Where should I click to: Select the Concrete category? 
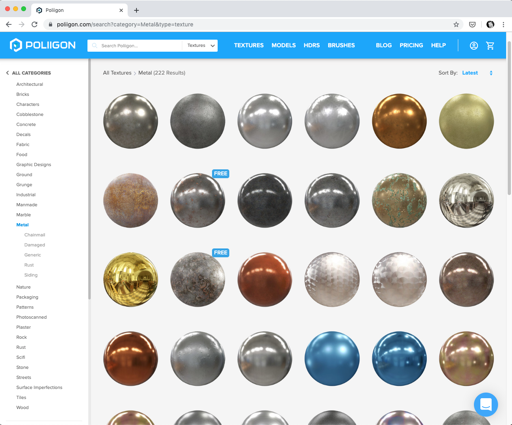pos(26,124)
